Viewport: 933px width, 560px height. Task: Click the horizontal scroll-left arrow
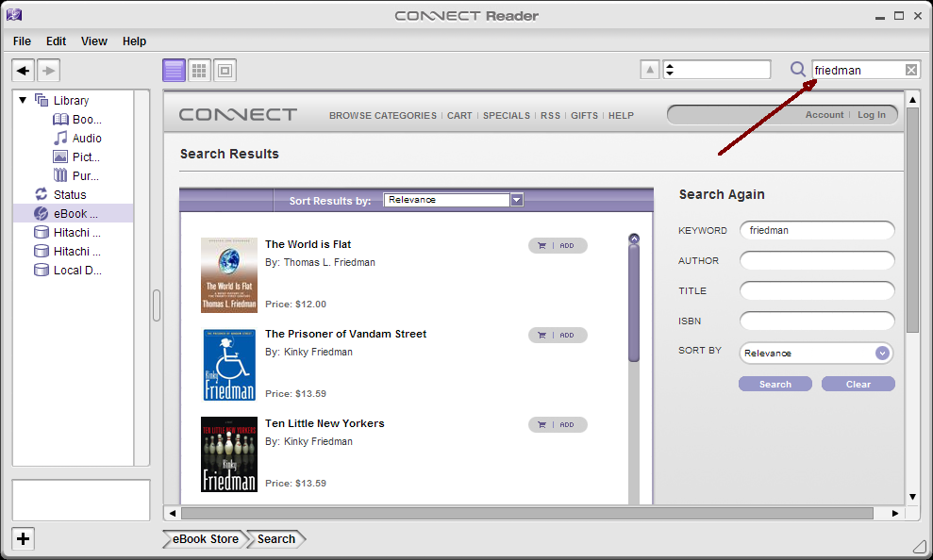(x=173, y=513)
